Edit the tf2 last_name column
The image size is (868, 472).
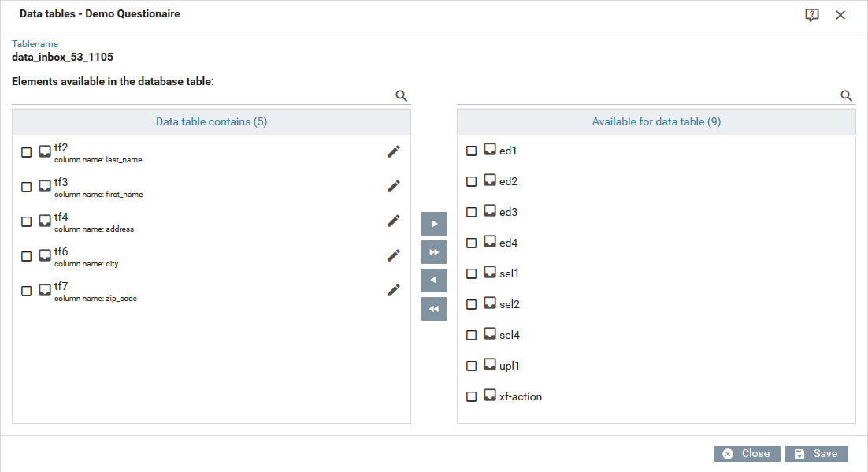(x=394, y=152)
